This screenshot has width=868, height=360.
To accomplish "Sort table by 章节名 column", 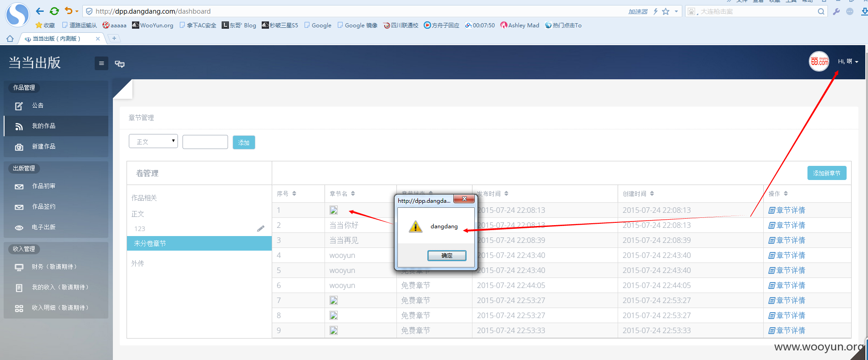I will (342, 194).
